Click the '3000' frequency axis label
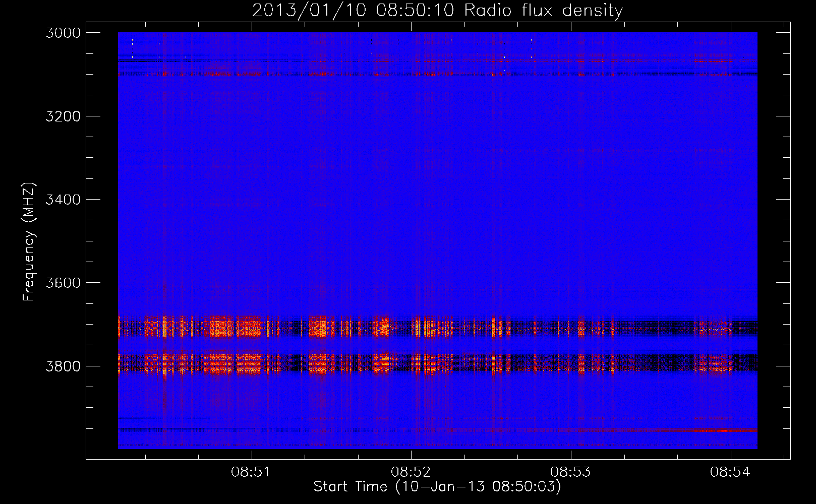The width and height of the screenshot is (816, 504). click(63, 33)
